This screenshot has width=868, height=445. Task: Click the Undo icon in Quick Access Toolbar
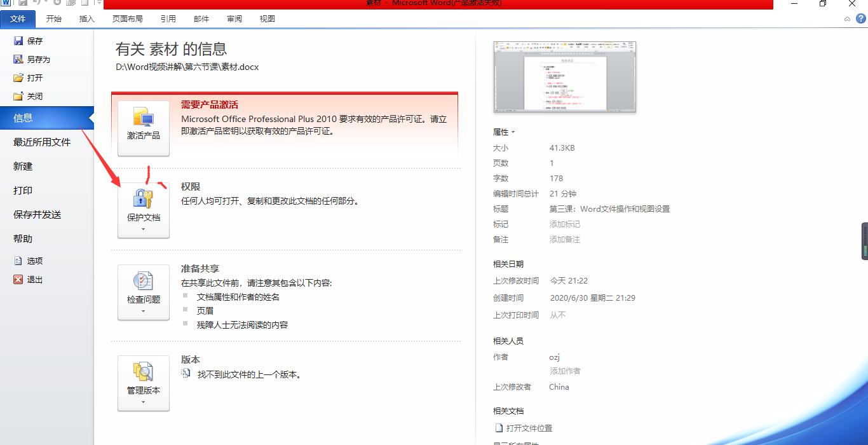coord(37,4)
